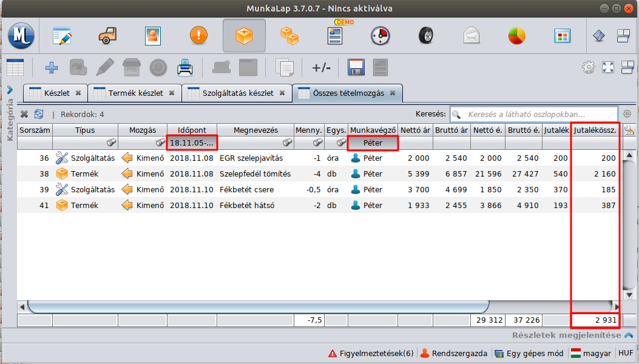Click the printer icon in toolbar
This screenshot has height=364, width=639.
pyautogui.click(x=184, y=67)
